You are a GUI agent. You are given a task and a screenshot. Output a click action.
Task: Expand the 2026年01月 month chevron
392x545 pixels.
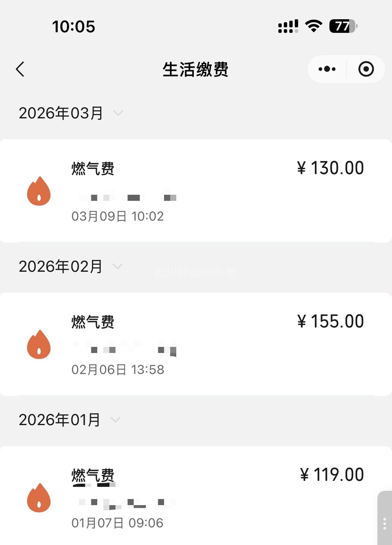click(x=115, y=420)
